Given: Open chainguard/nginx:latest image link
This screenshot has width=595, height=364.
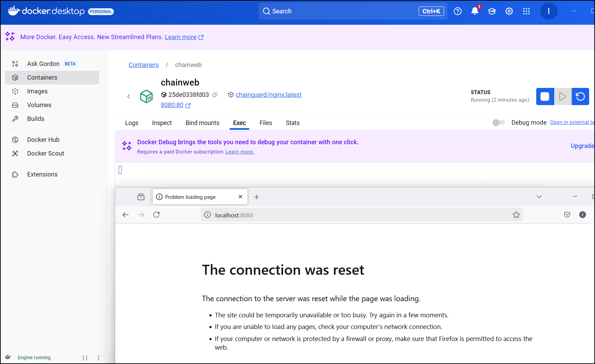Looking at the screenshot, I should pyautogui.click(x=268, y=95).
